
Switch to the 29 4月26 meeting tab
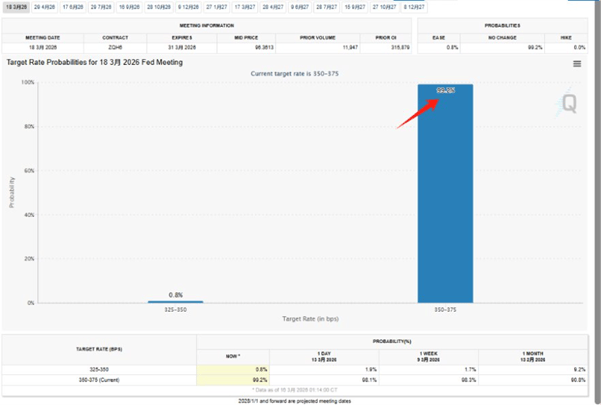[x=45, y=6]
